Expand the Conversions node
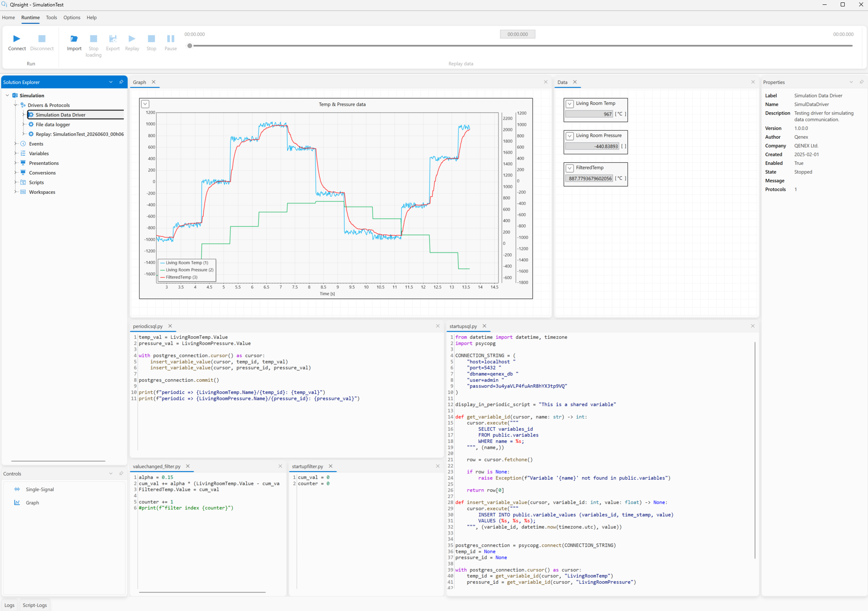 (x=16, y=173)
